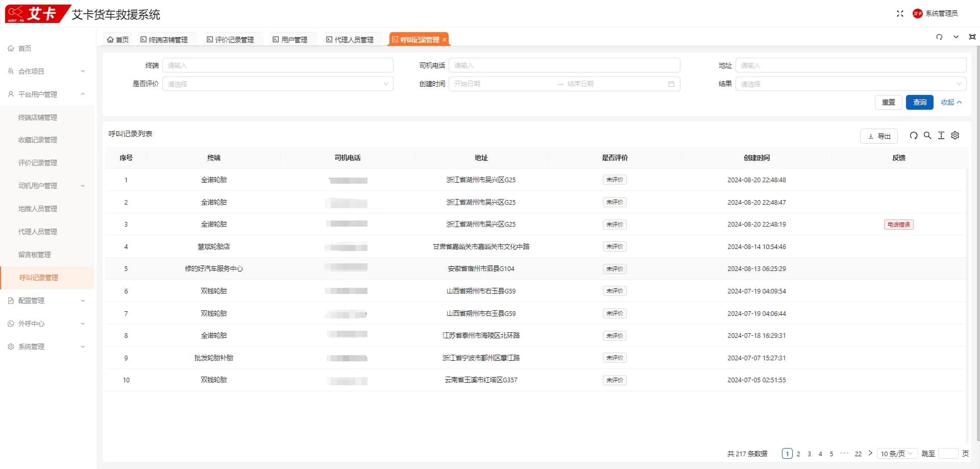
Task: Open 评价记录管理 in the sidebar
Action: click(x=38, y=163)
